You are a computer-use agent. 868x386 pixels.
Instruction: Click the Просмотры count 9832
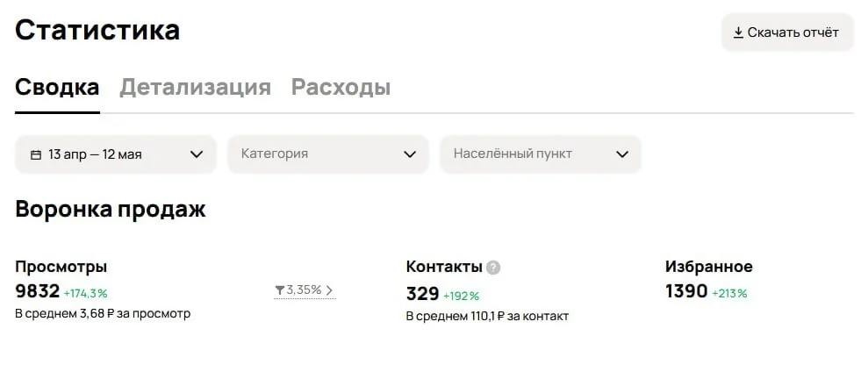[38, 291]
